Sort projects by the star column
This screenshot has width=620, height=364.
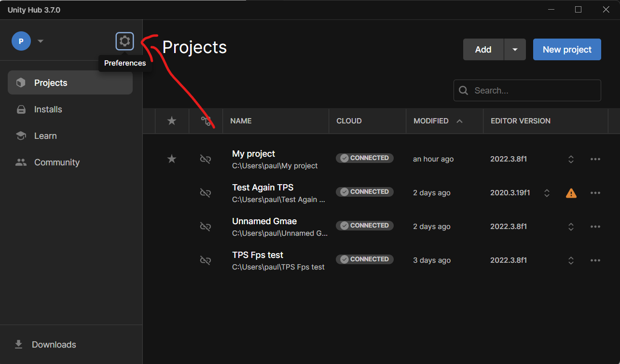click(x=172, y=121)
